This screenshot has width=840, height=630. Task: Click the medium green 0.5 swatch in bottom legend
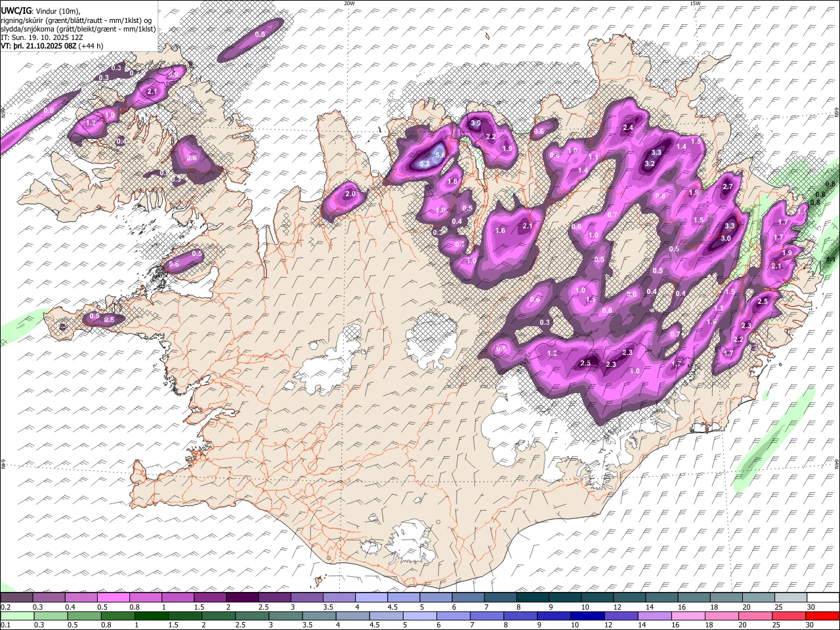pos(83,616)
